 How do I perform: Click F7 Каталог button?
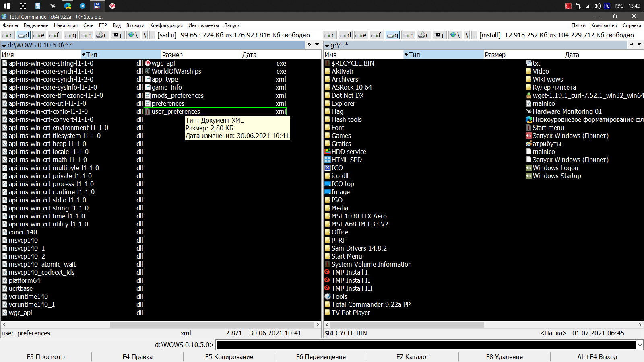(x=413, y=357)
